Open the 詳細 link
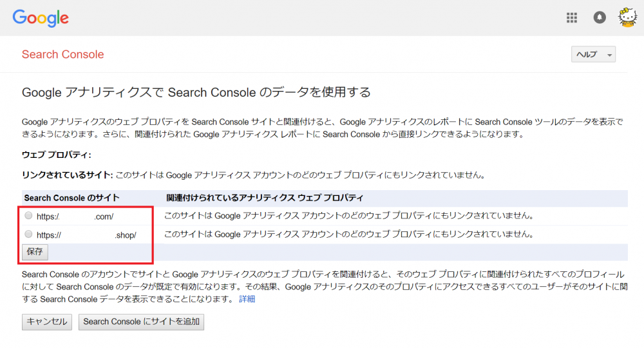644x348 pixels. click(247, 299)
